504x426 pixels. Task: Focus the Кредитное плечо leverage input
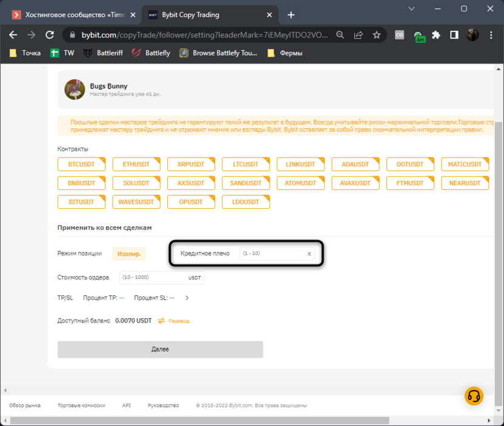[x=271, y=254]
